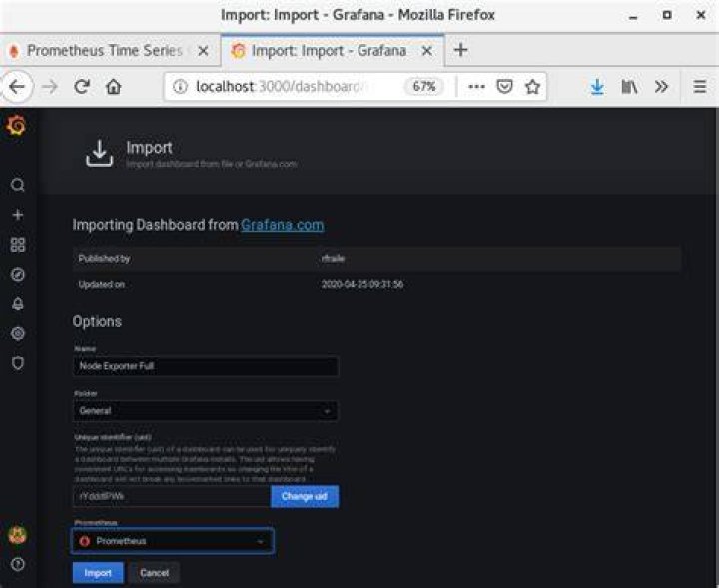Open the General folder dropdown
719x588 pixels.
[x=206, y=411]
